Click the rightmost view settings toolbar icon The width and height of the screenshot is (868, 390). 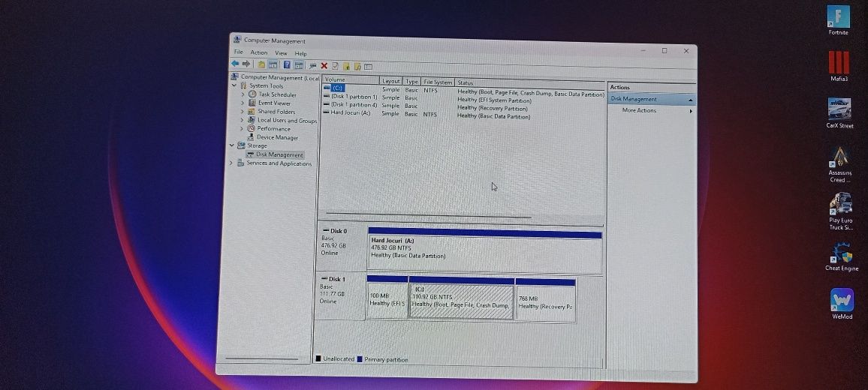coord(368,67)
